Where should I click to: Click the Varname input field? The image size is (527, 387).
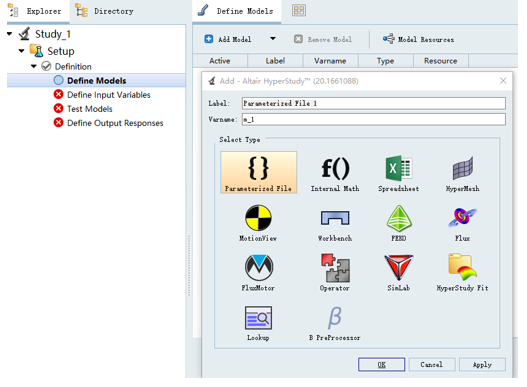pos(374,119)
